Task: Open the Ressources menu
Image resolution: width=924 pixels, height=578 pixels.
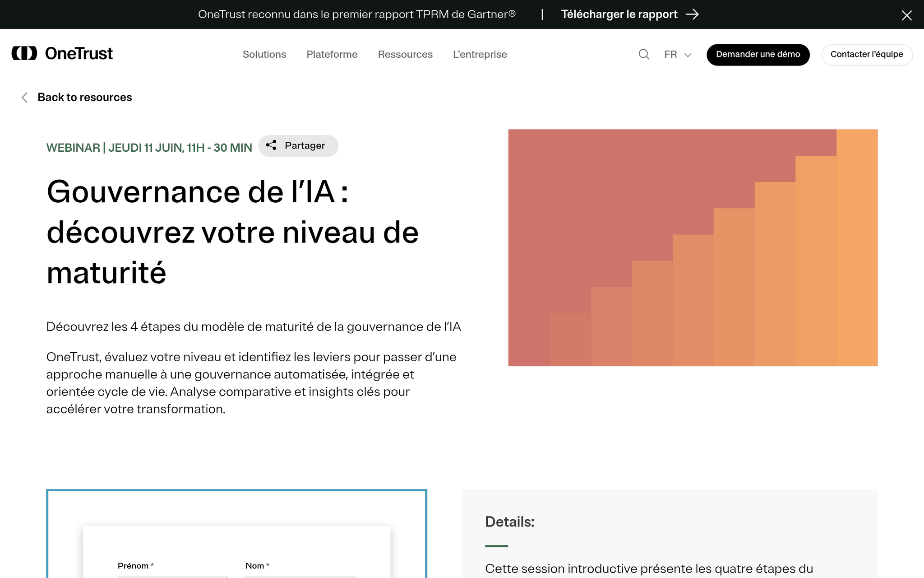Action: 405,54
